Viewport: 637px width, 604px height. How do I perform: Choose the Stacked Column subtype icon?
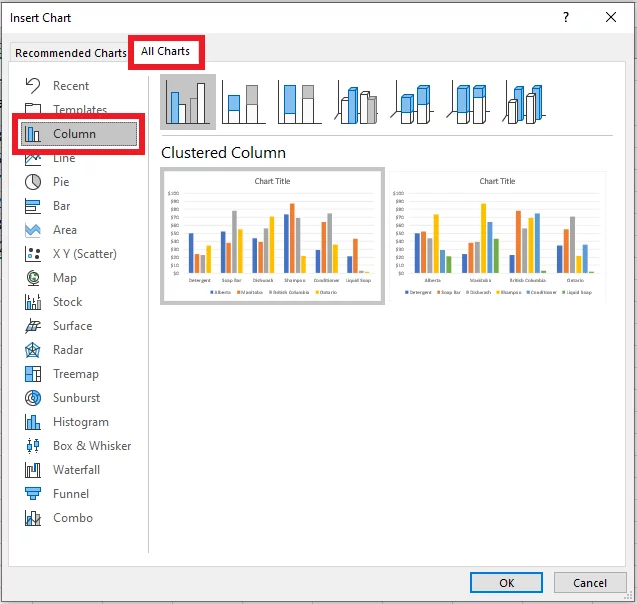pos(244,101)
